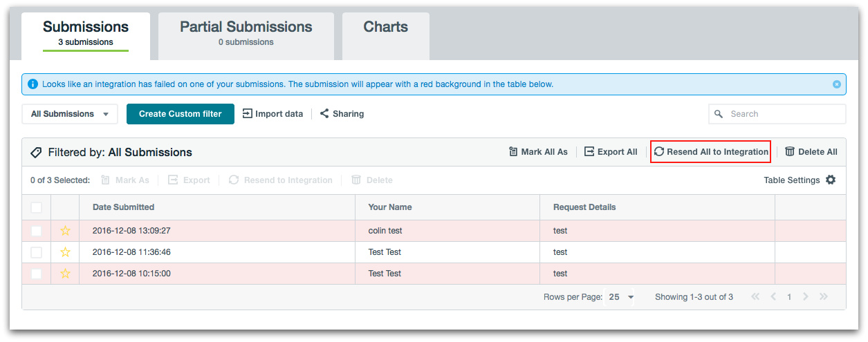Expand the All Submissions filter dropdown
The height and width of the screenshot is (342, 868).
tap(70, 114)
